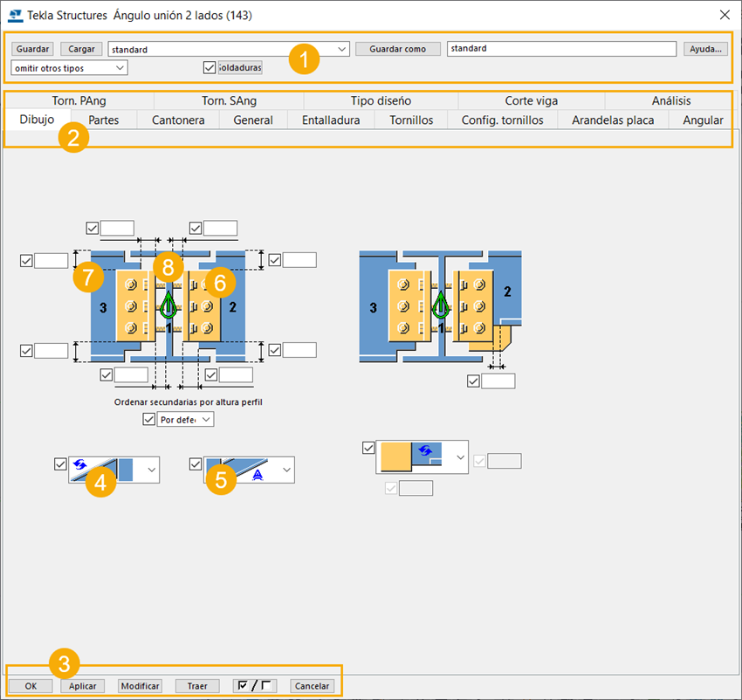Screen dimensions: 742x700
Task: Open the Torn. PAng tab
Action: (79, 100)
